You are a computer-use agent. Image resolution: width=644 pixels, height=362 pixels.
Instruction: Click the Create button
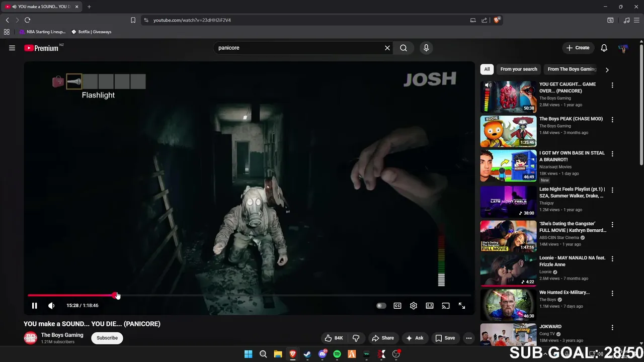pos(578,48)
